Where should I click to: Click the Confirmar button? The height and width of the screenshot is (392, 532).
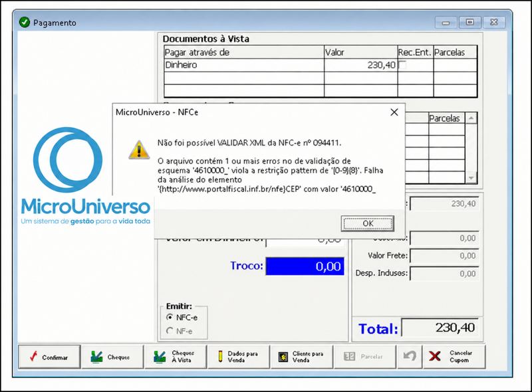[49, 357]
